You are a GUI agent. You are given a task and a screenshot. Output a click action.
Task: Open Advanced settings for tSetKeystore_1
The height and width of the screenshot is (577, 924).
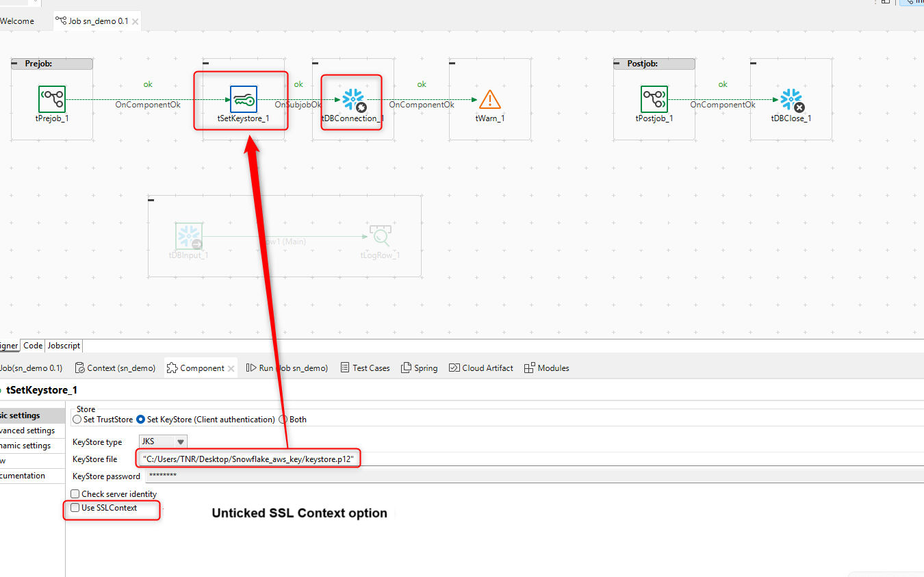26,431
